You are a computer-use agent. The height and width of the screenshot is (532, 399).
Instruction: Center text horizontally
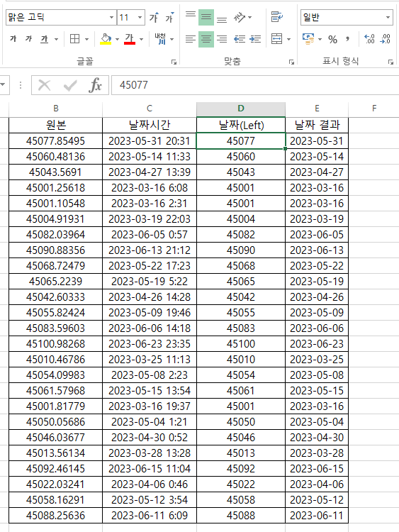click(x=206, y=39)
